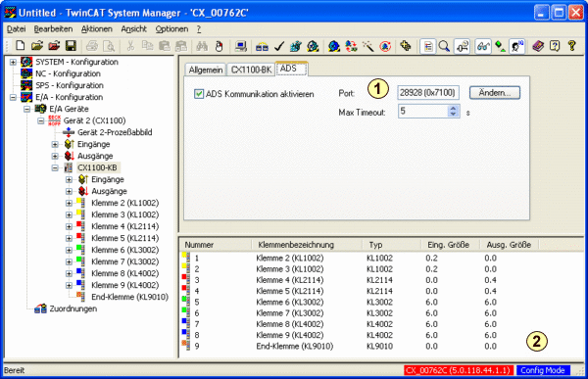Viewport: 588px width, 379px height.
Task: Open the Datei menu
Action: 16,28
